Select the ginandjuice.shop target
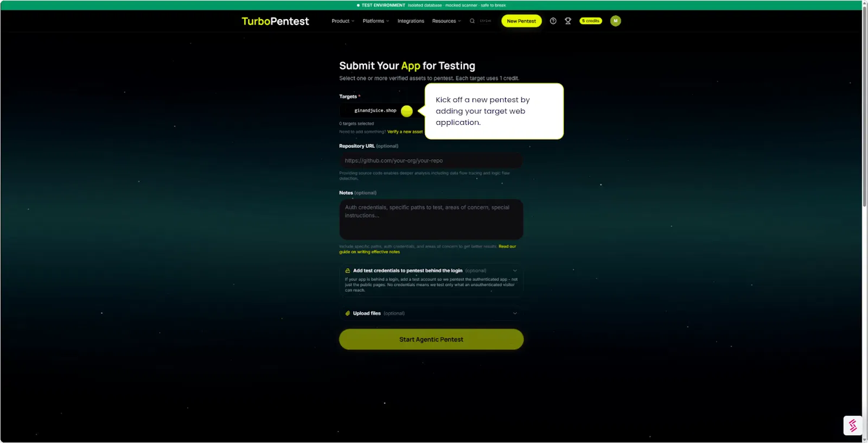This screenshot has width=868, height=443. click(x=375, y=111)
